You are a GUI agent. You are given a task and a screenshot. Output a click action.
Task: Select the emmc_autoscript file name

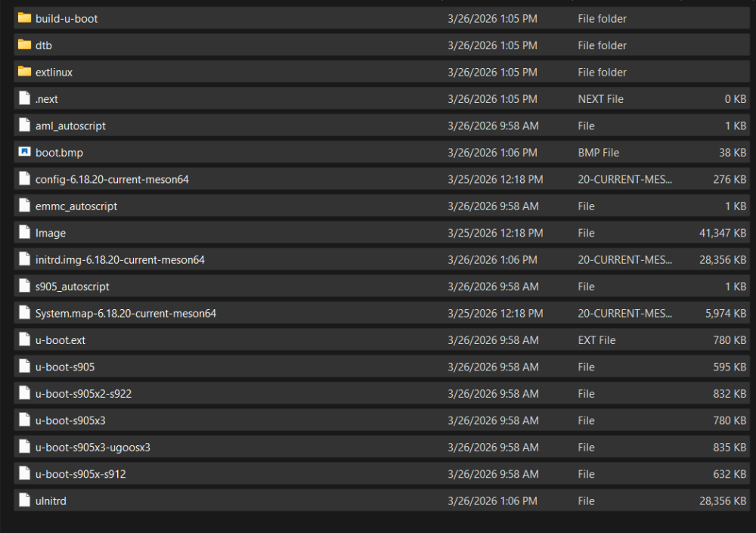point(76,206)
